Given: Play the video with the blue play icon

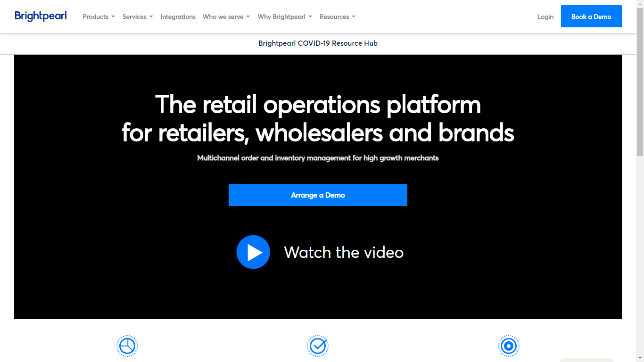Looking at the screenshot, I should 253,252.
